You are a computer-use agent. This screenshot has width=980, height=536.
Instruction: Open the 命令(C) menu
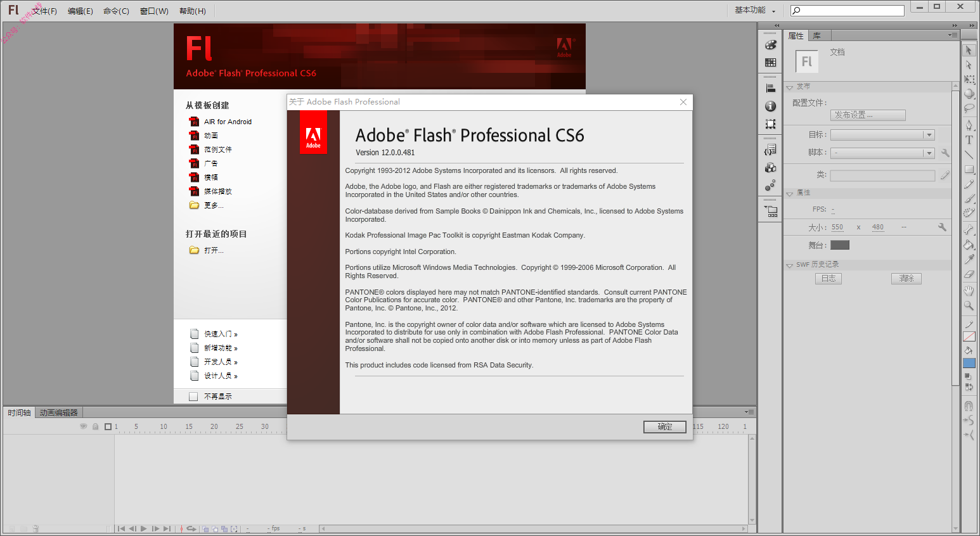[116, 11]
